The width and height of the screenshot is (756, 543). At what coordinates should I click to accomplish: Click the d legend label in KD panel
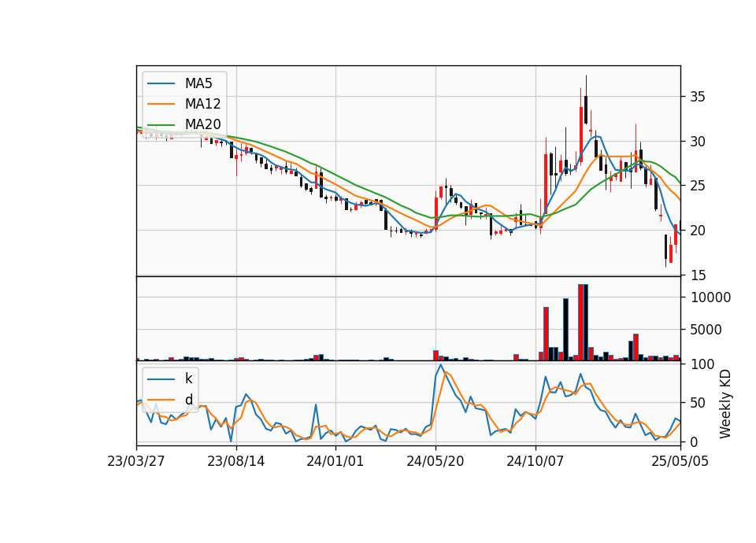(x=188, y=400)
